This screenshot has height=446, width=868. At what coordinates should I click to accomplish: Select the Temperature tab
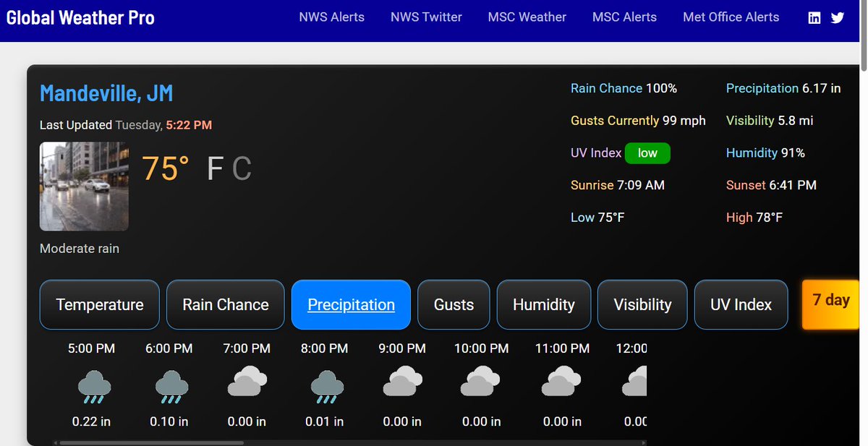[100, 305]
